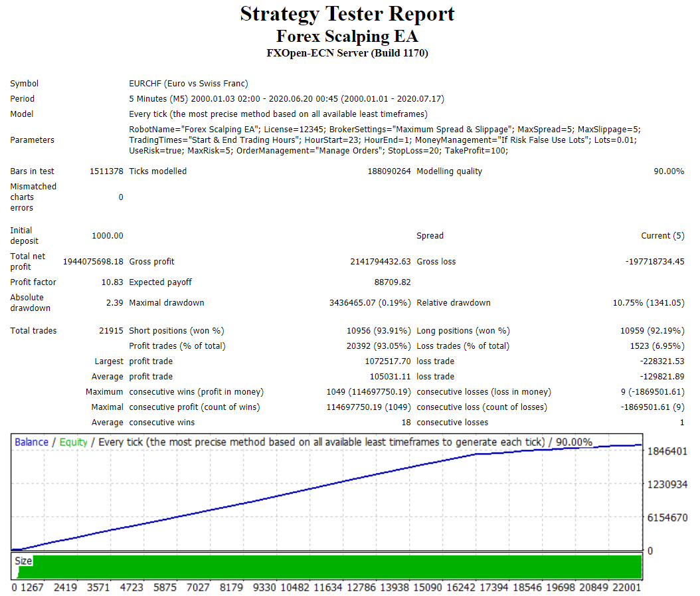The image size is (700, 596).
Task: Click the total trades value 21915
Action: click(x=110, y=331)
